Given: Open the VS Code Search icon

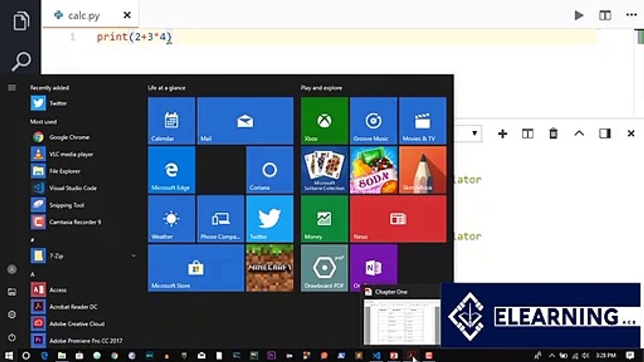Looking at the screenshot, I should click(x=21, y=61).
